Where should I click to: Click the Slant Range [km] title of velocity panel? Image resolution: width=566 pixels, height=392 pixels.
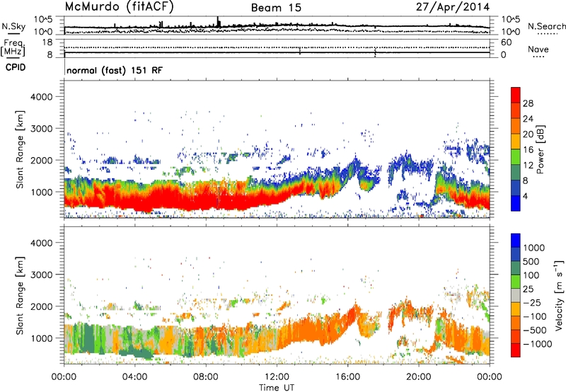20,295
